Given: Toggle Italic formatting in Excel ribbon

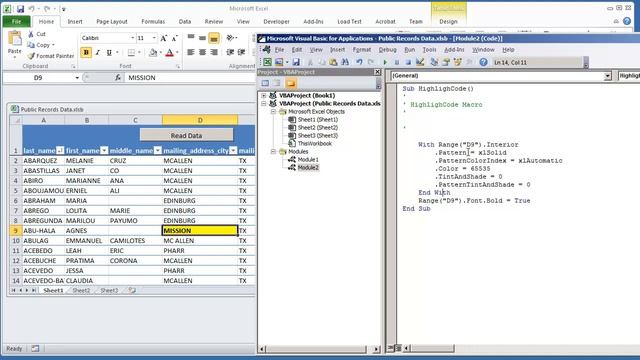Looking at the screenshot, I should coord(98,53).
